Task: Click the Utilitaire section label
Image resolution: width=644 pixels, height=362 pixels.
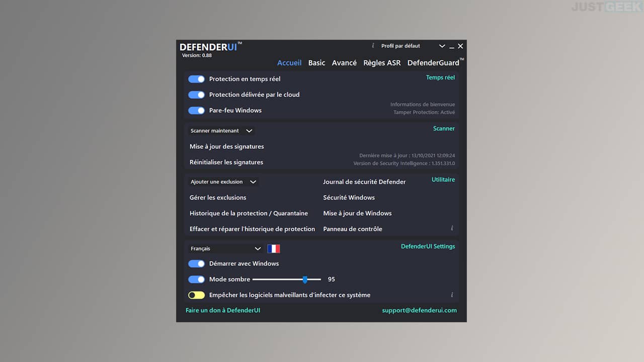Action: [x=443, y=179]
